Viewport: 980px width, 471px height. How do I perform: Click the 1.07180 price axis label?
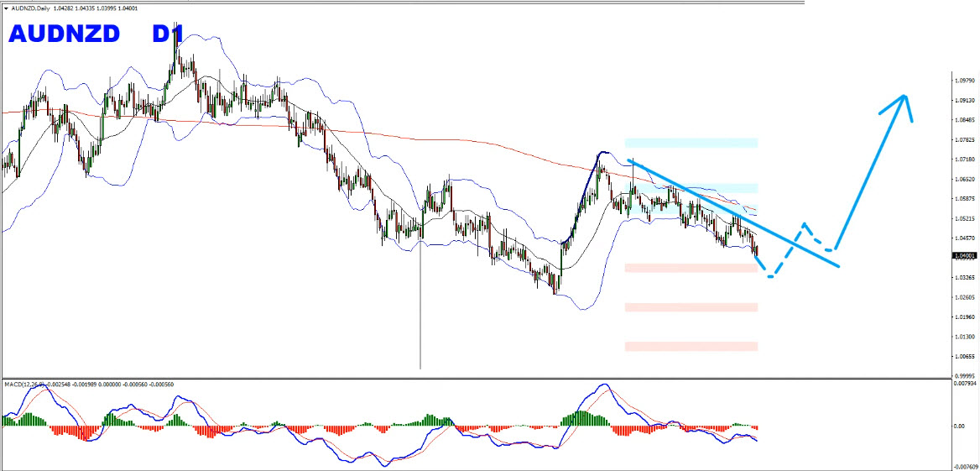click(964, 159)
